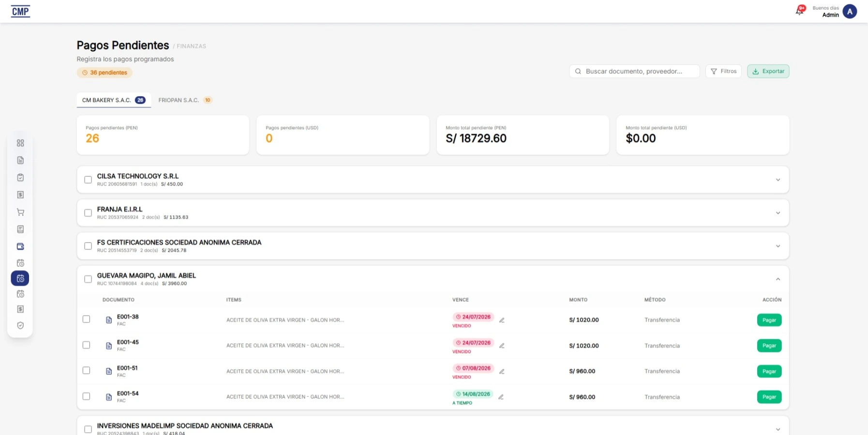
Task: Click the MONTO column header
Action: point(578,300)
